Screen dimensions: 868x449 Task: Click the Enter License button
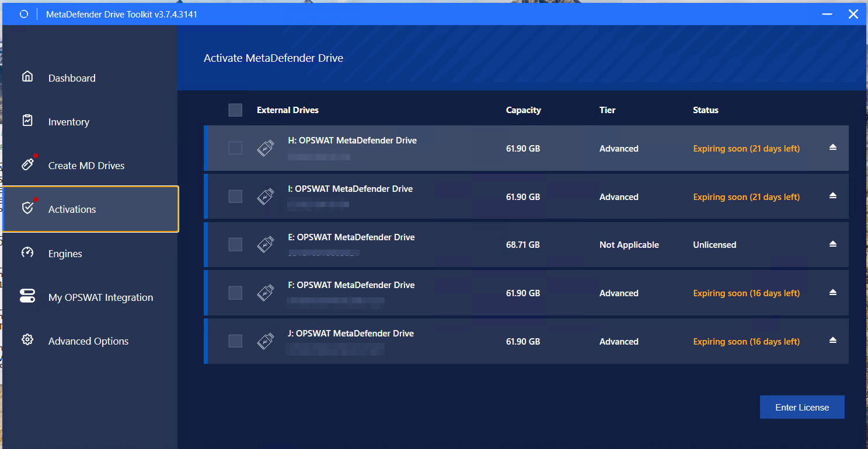point(802,408)
